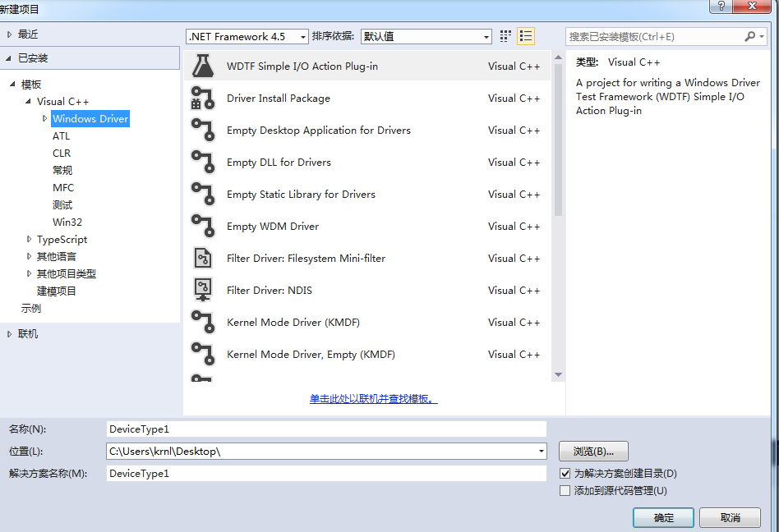Select the WDTF Simple I/O Action Plug-in flask icon

pos(202,66)
